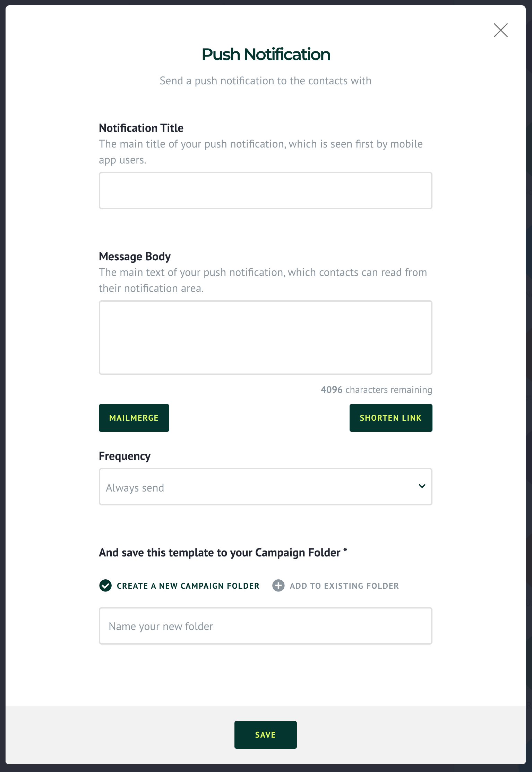Close the Push Notification dialog
This screenshot has height=772, width=532.
[500, 30]
